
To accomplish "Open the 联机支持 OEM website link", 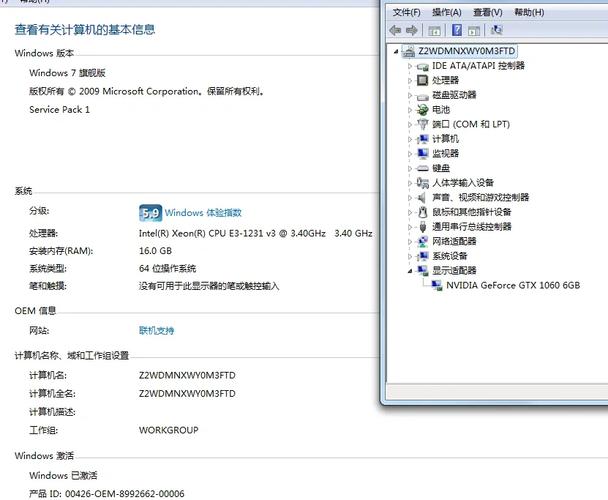I will (x=156, y=330).
